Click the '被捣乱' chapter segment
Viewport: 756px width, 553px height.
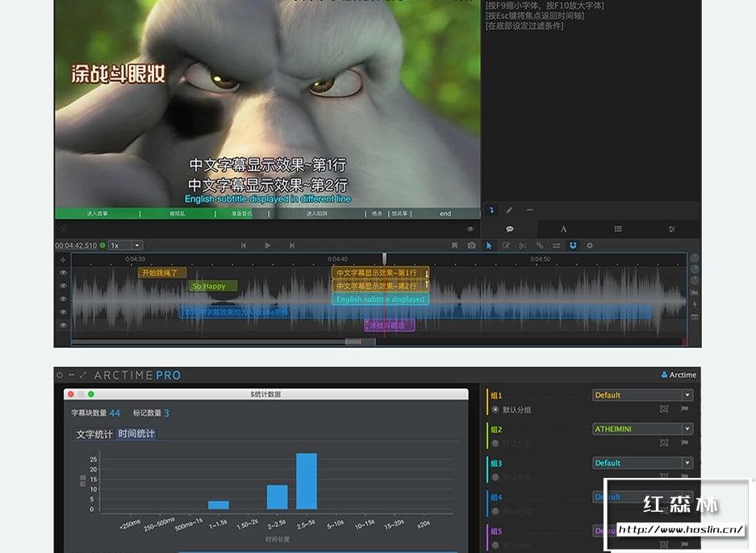coord(178,214)
